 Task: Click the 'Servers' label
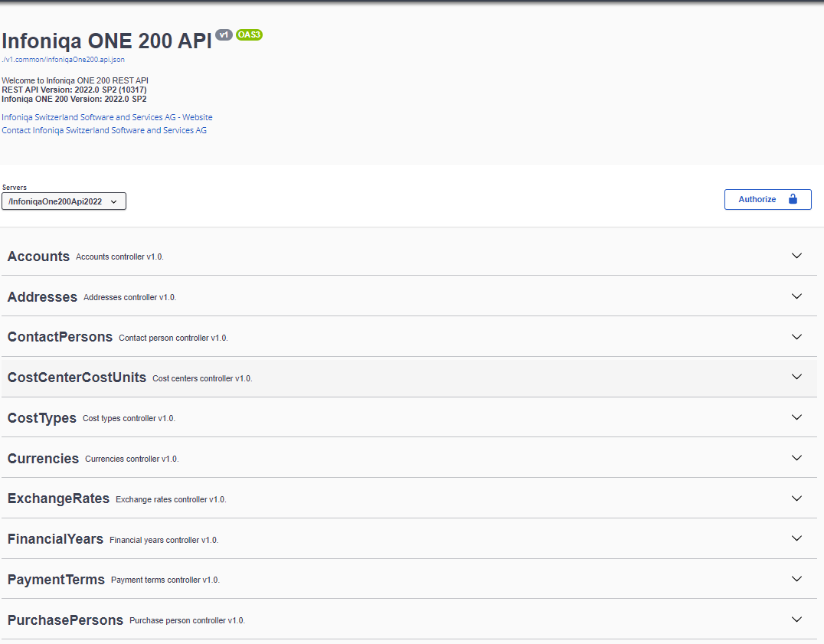[x=15, y=188]
